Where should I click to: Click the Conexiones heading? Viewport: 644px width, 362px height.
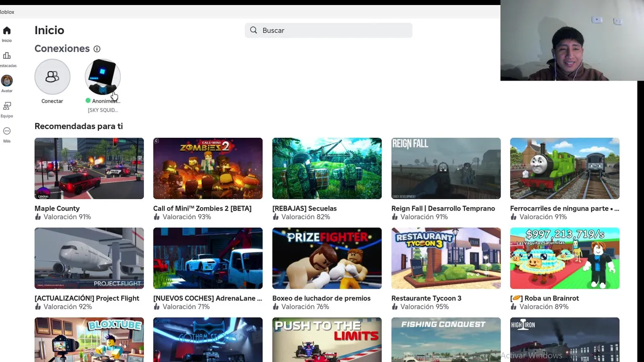(x=62, y=49)
